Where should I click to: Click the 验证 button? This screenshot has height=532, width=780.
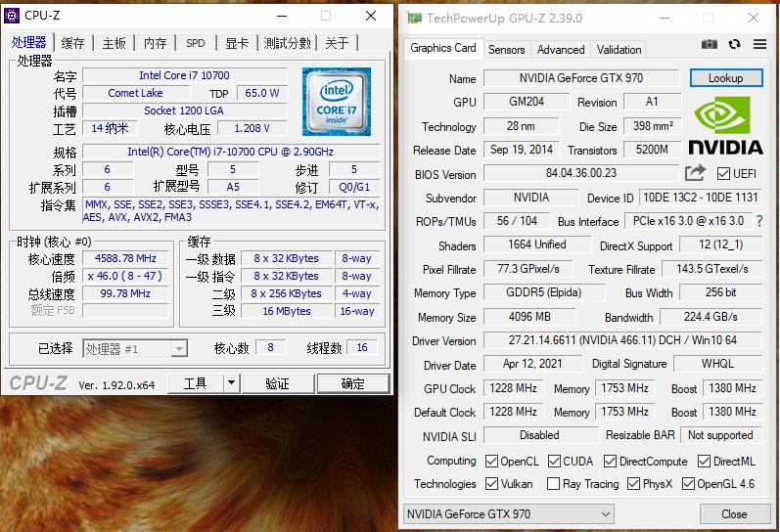(278, 383)
